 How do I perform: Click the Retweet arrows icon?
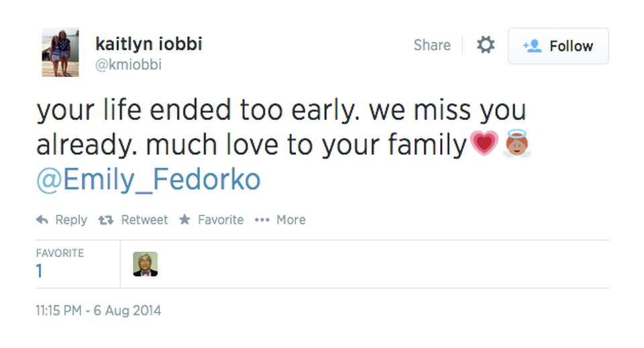click(106, 220)
